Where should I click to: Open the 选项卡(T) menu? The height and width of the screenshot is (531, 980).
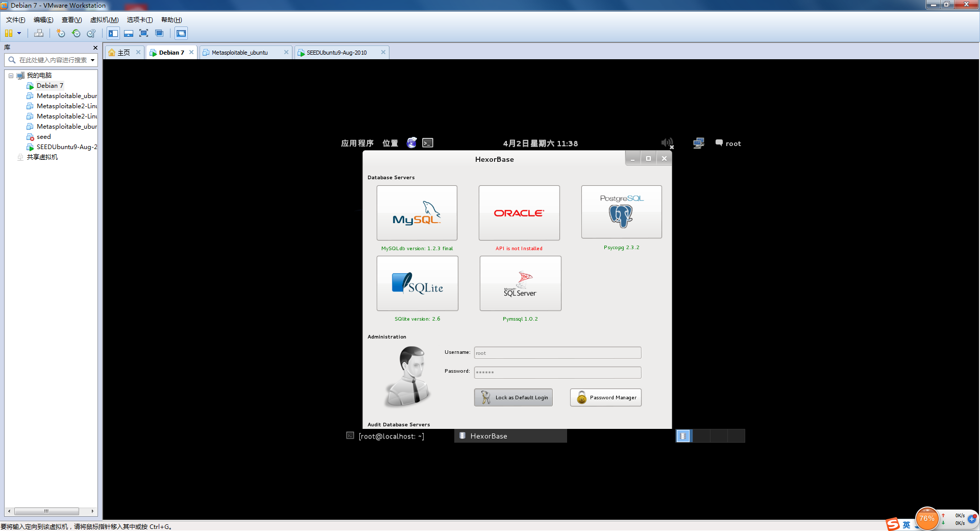click(x=139, y=20)
